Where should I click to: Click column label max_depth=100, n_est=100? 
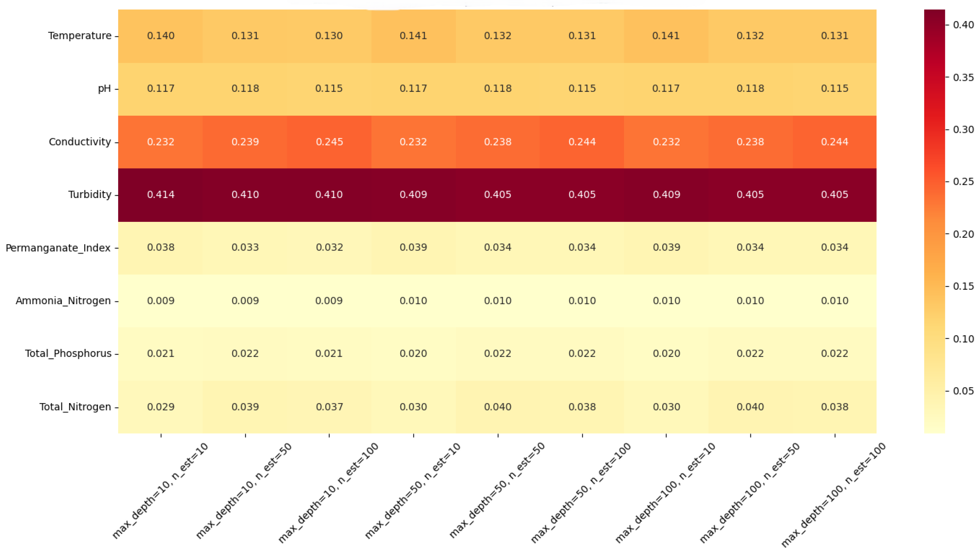(833, 495)
